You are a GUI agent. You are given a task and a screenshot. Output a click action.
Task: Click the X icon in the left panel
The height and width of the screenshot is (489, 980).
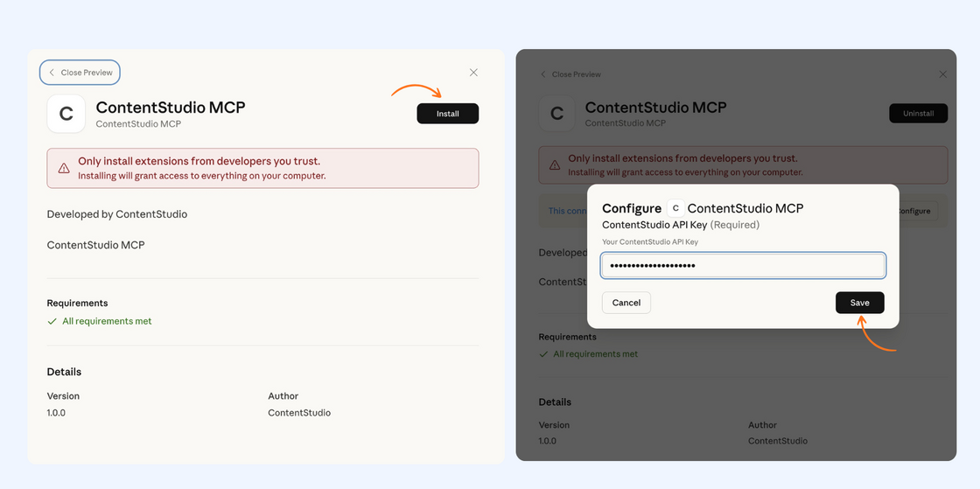pyautogui.click(x=473, y=73)
